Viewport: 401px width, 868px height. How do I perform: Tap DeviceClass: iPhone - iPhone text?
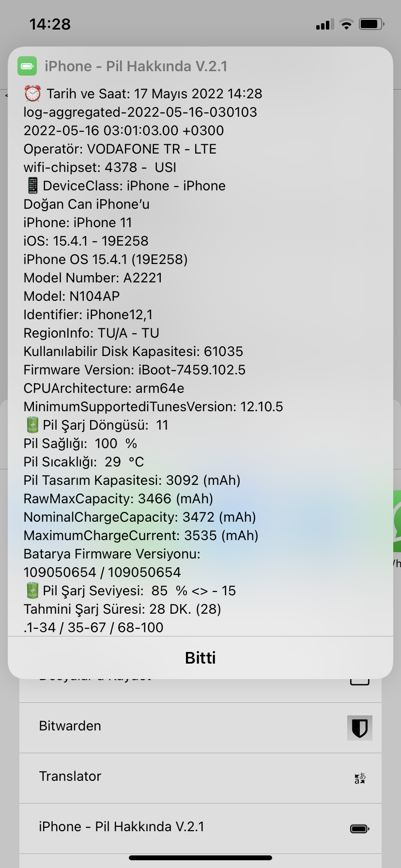coord(134,186)
